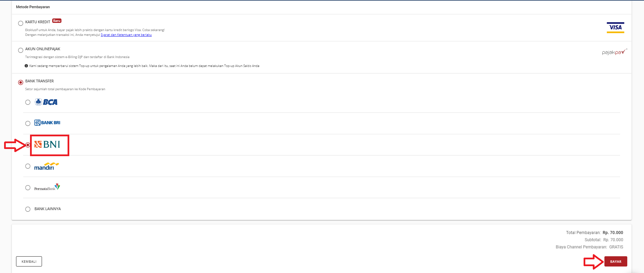Image resolution: width=644 pixels, height=273 pixels.
Task: Click the Subtotal Rp. 70.000 value
Action: point(613,240)
